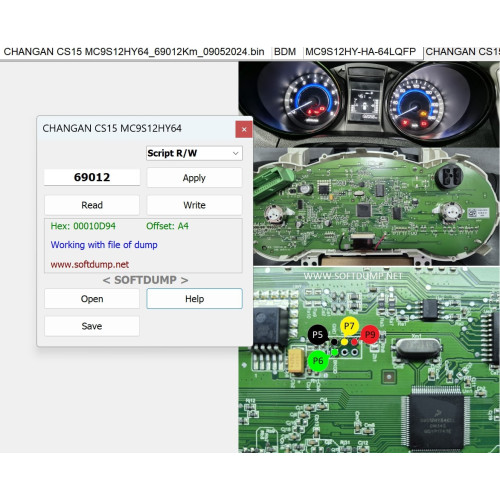
Task: Click the Save button
Action: [x=92, y=326]
